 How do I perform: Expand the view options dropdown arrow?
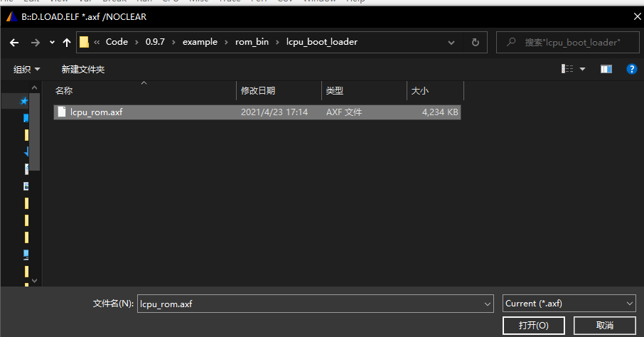[583, 69]
